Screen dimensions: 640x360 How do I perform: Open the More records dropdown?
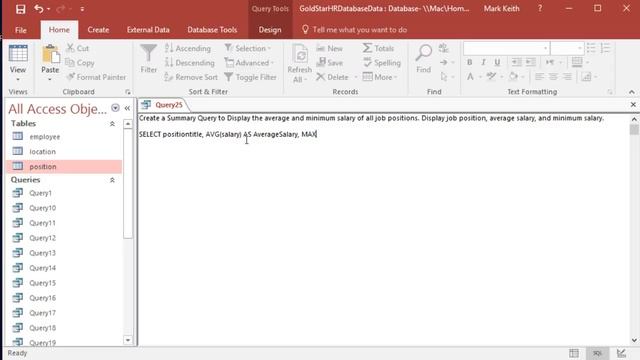pyautogui.click(x=380, y=77)
